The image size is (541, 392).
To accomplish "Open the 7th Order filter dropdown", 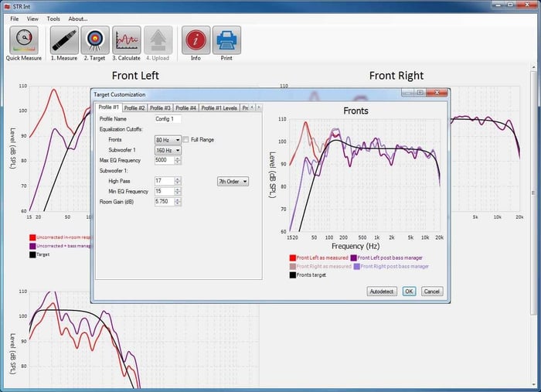I will (x=233, y=181).
